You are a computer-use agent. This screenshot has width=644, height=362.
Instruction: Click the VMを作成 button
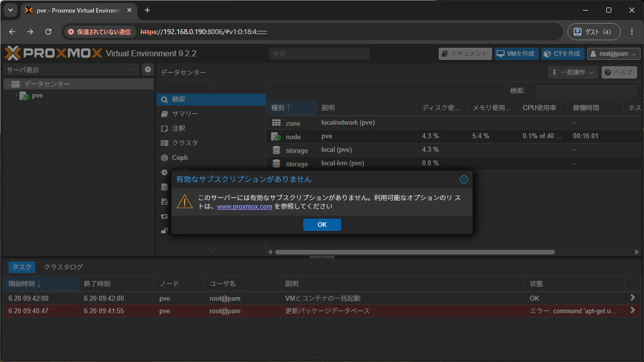pyautogui.click(x=516, y=54)
